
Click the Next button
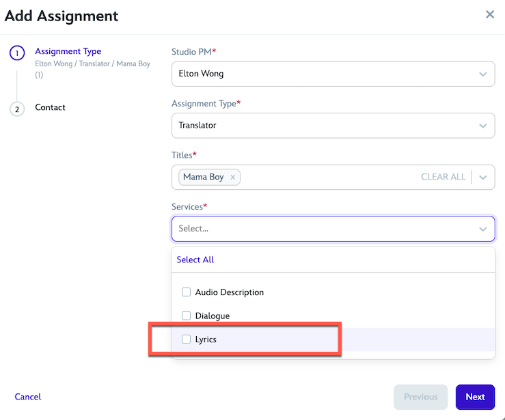pos(475,397)
